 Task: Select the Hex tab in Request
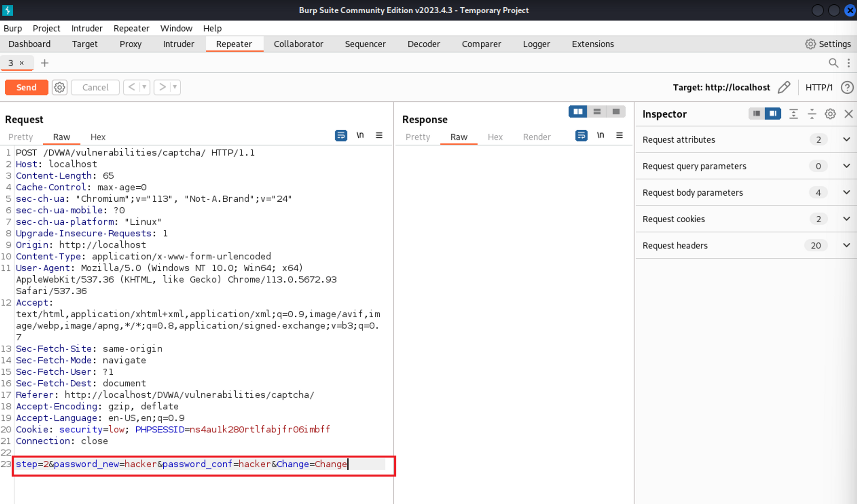98,137
